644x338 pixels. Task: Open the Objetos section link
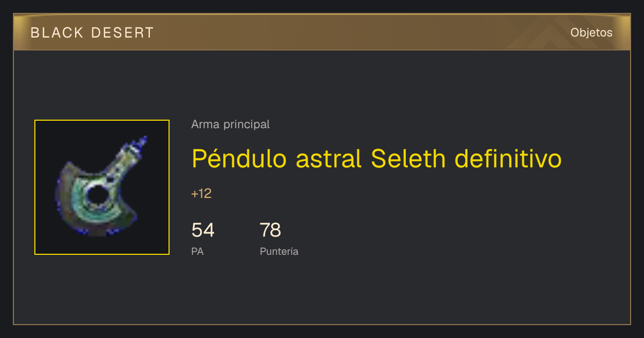591,33
